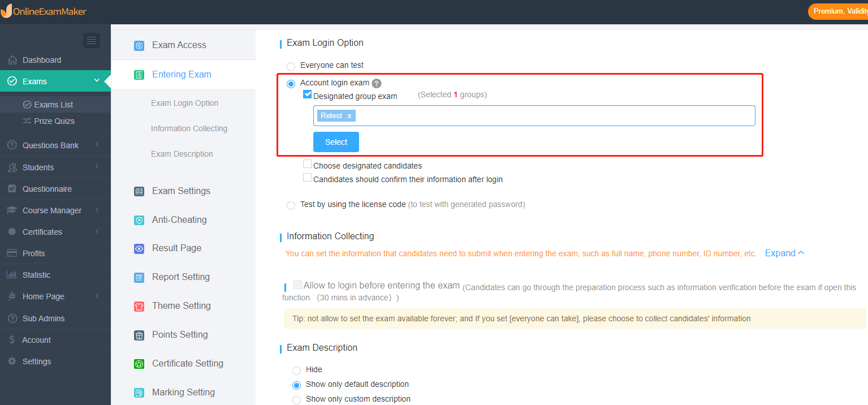The height and width of the screenshot is (405, 868).
Task: Select Hide exam description radio
Action: tap(296, 370)
